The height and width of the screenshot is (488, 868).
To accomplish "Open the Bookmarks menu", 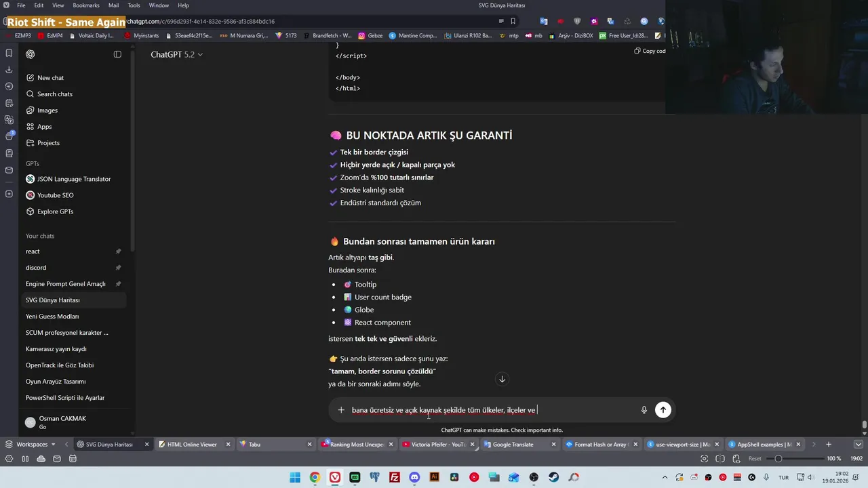I will click(86, 5).
